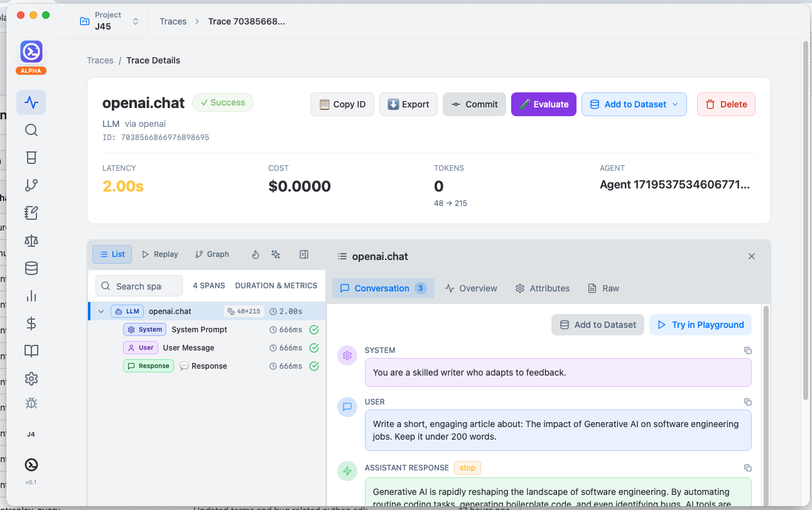Click the SYSTEM gear avatar icon
Screen dimensions: 812x510
(x=347, y=355)
